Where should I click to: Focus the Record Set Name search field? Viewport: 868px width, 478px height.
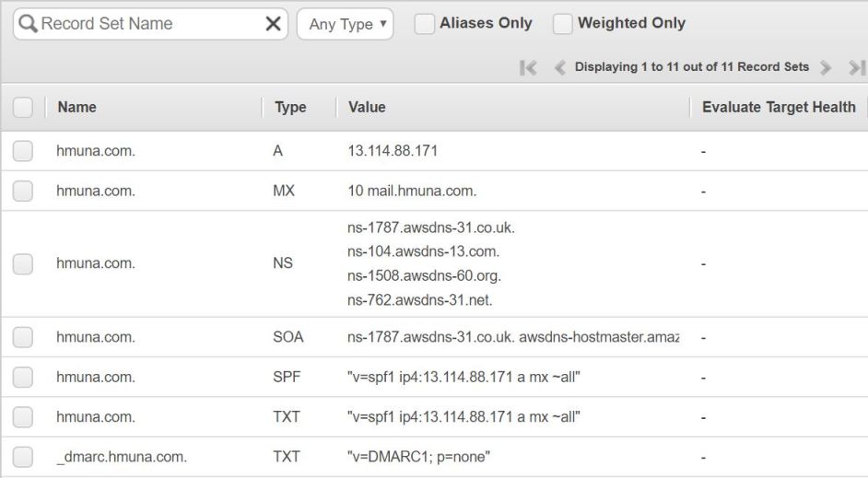[x=147, y=24]
